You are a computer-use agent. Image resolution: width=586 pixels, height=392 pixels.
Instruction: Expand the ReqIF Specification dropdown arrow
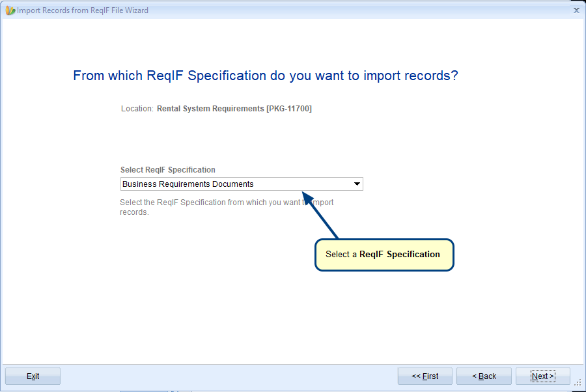click(357, 184)
